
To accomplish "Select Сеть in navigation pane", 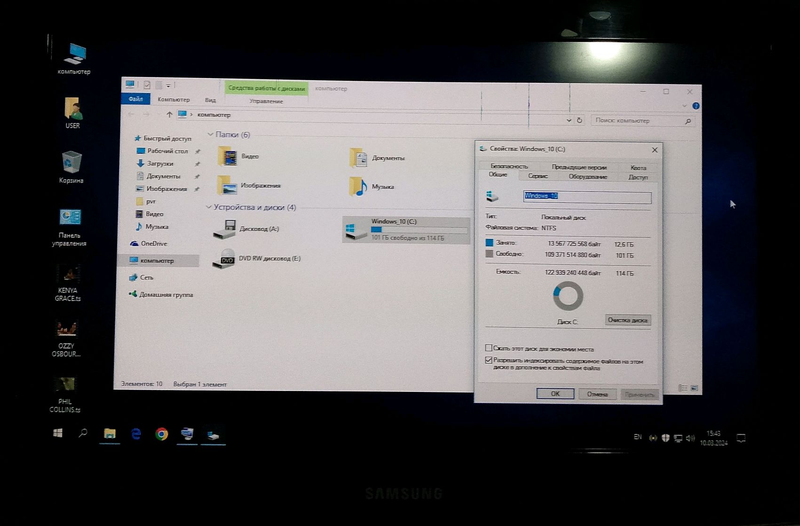I will [141, 278].
